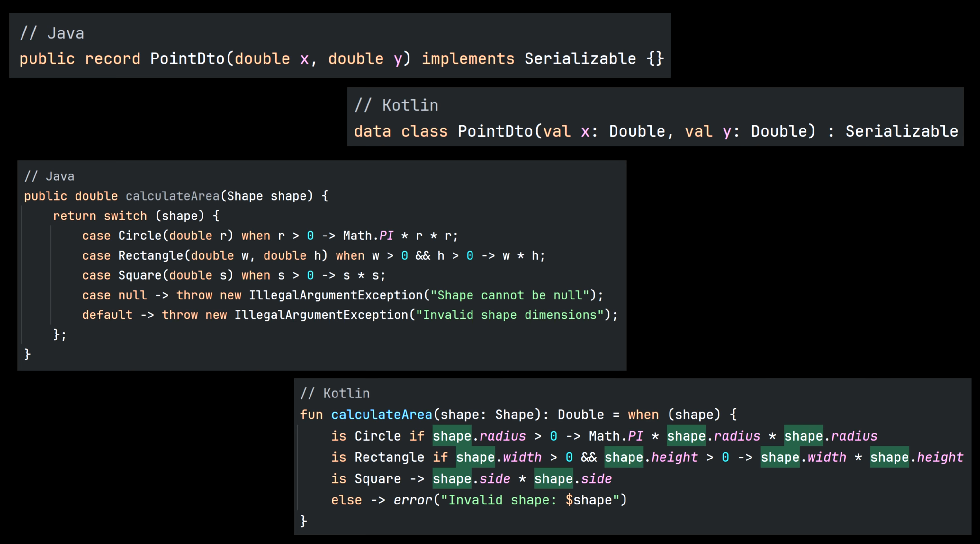Click 'data class' keywords in Kotlin snippet
Viewport: 980px width, 544px height.
pyautogui.click(x=400, y=132)
